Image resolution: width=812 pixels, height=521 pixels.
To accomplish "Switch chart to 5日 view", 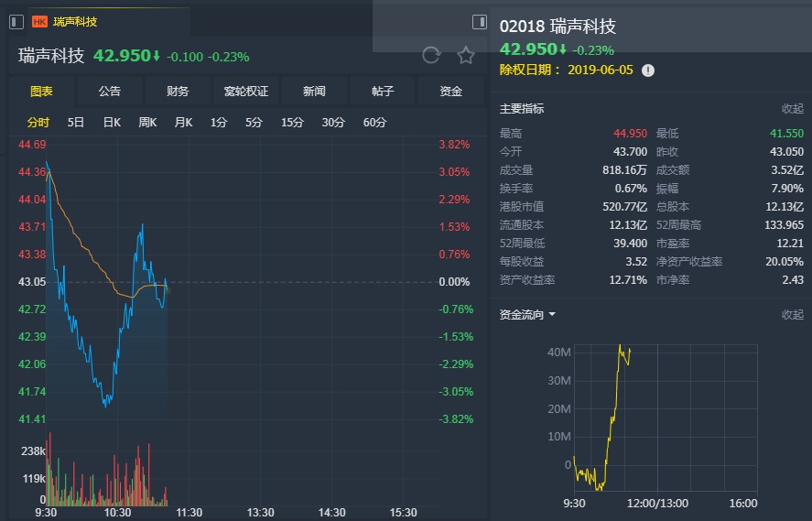I will (x=76, y=123).
